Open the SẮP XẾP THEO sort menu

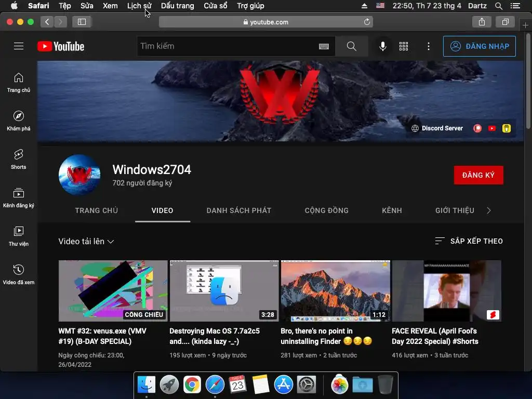point(469,241)
